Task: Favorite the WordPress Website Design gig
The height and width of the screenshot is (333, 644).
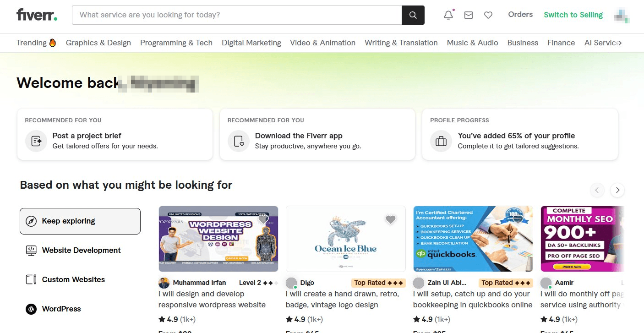Action: pos(263,219)
